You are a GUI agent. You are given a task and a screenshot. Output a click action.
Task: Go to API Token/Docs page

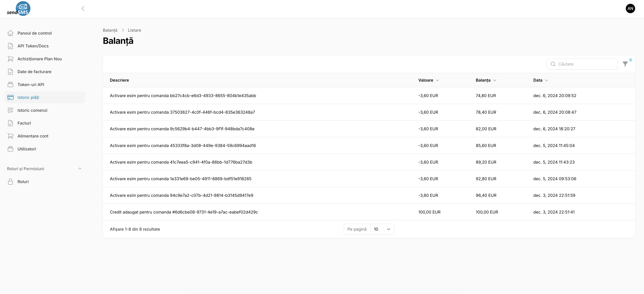click(45, 46)
